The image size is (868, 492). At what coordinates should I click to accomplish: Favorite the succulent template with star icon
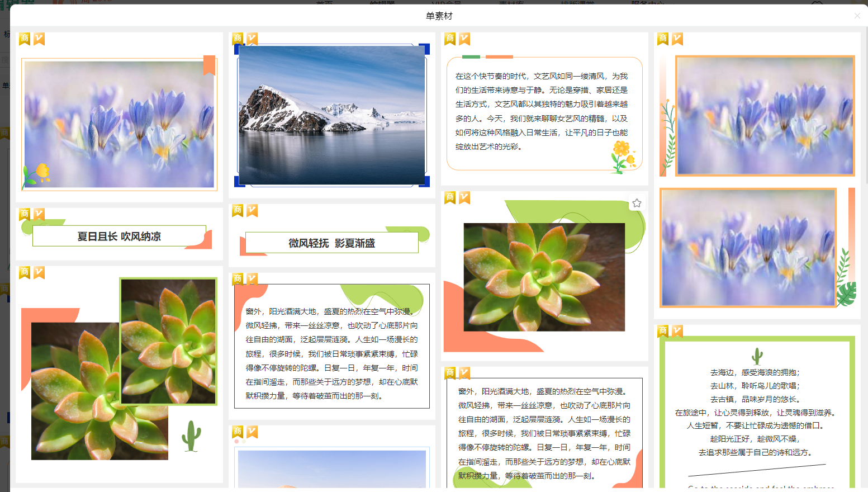637,204
